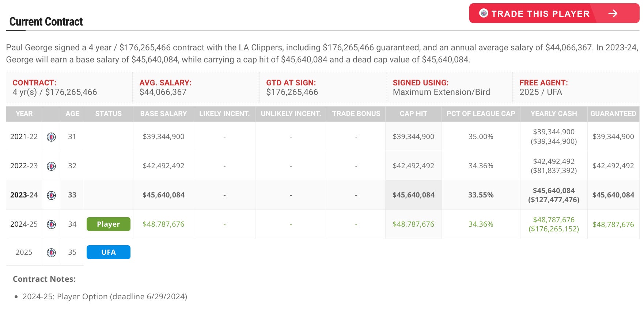Select the Current Contract tab heading
This screenshot has width=644, height=319.
[46, 22]
